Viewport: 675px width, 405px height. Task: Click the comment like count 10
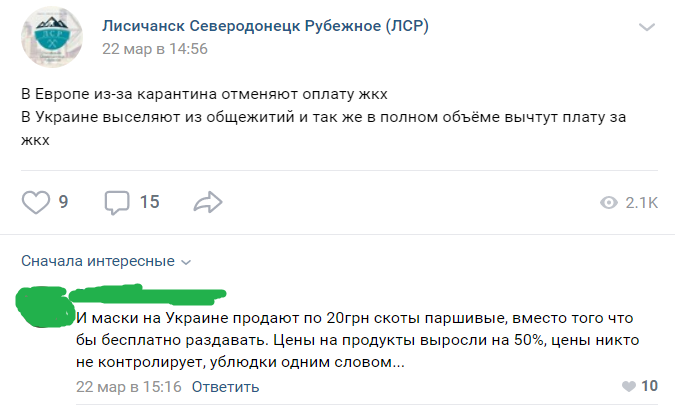(x=649, y=387)
